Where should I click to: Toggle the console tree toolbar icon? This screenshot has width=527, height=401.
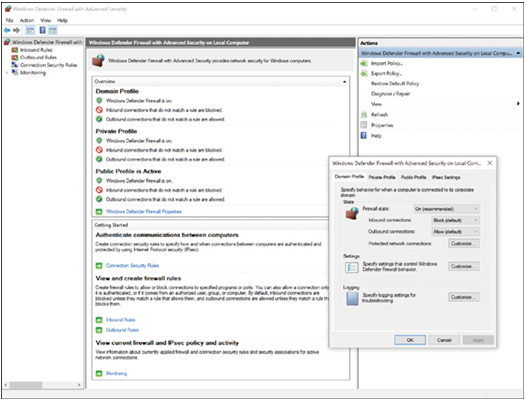click(x=30, y=31)
